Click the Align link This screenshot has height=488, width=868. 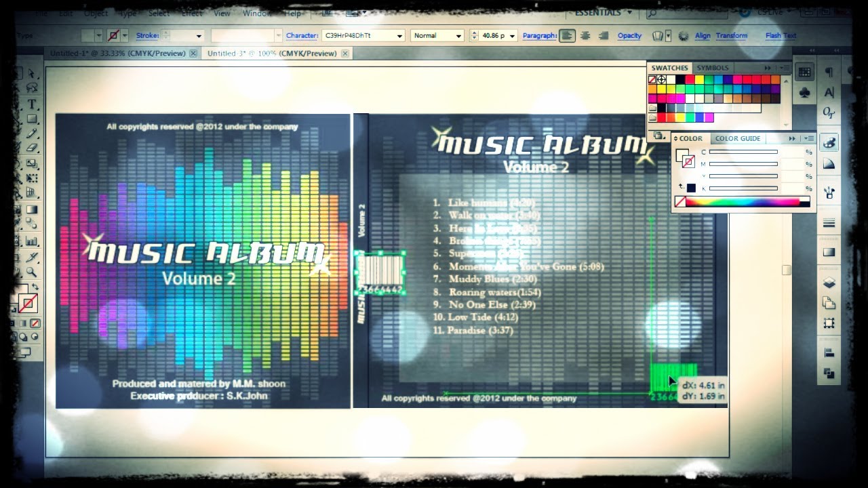pos(703,36)
